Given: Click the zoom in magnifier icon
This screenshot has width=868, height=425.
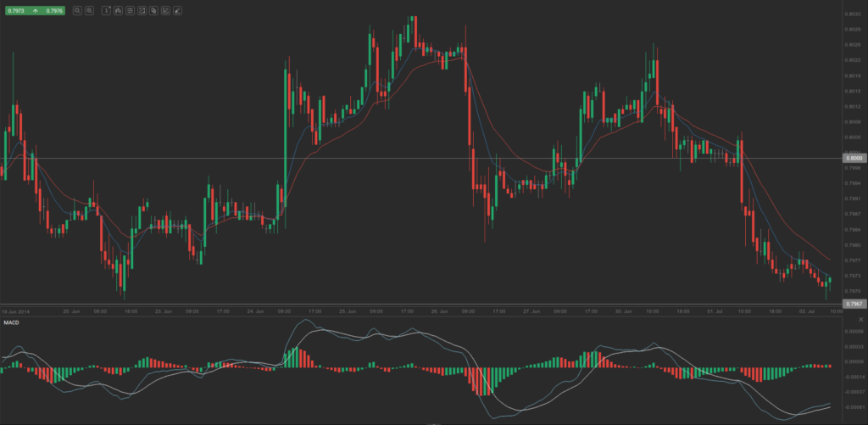Looking at the screenshot, I should 89,11.
